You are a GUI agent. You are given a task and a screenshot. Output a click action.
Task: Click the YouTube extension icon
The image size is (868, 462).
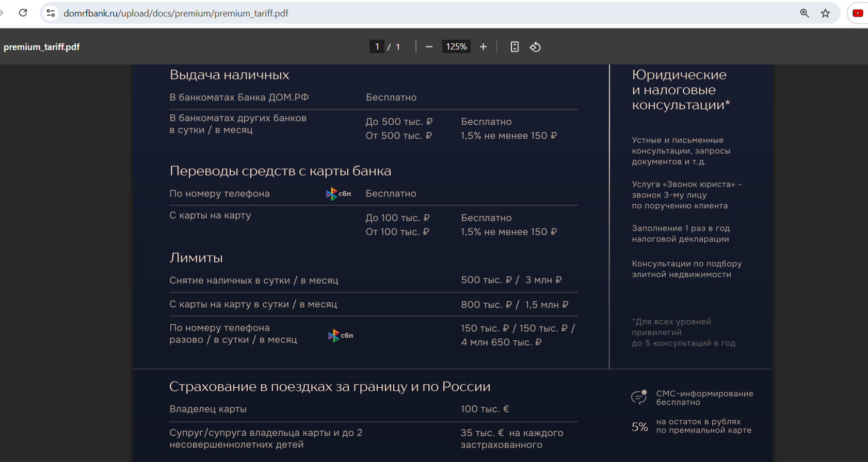pos(858,13)
